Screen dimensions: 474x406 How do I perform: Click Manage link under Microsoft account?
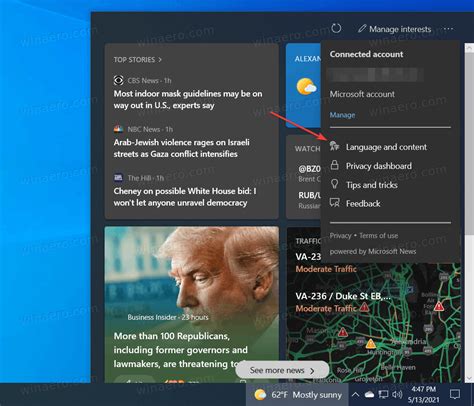click(342, 115)
